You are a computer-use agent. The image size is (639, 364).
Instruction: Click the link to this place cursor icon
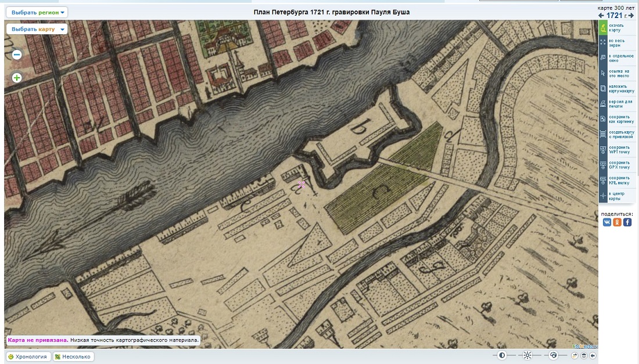(603, 73)
